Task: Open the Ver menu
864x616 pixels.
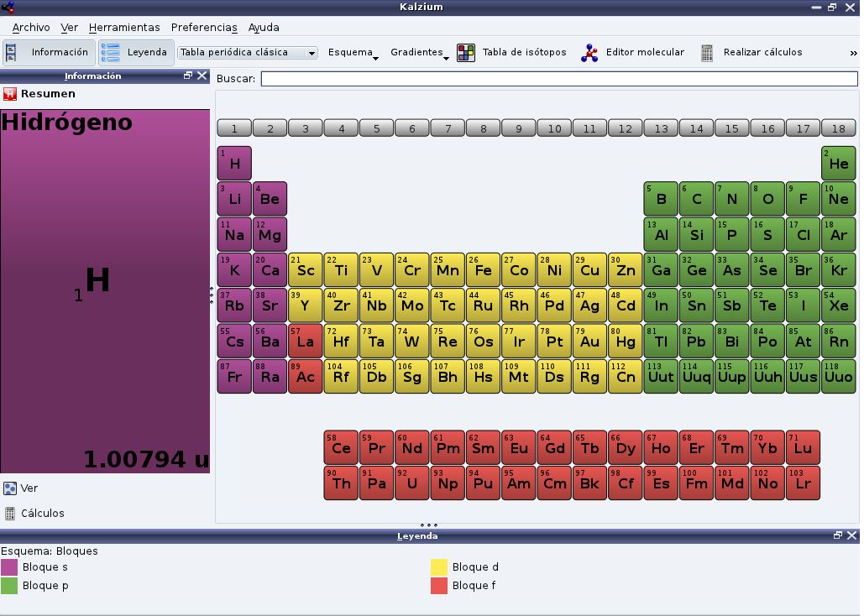Action: coord(69,27)
